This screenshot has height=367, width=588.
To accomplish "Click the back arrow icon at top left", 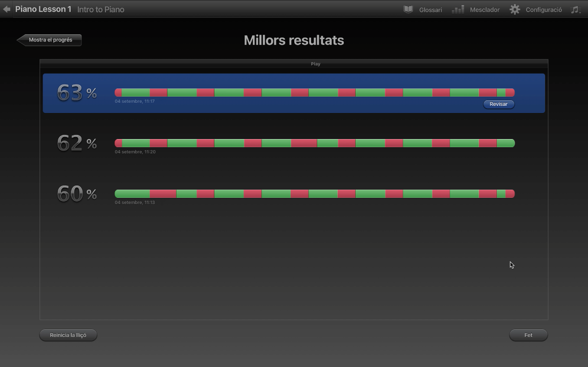I will (6, 9).
